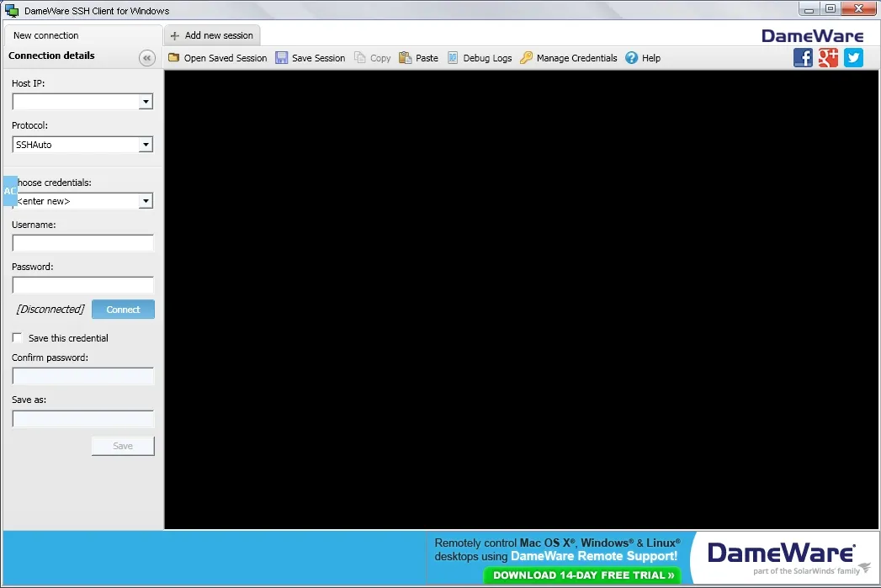Image resolution: width=881 pixels, height=588 pixels.
Task: Open Manage Credentials key icon
Action: pyautogui.click(x=527, y=58)
